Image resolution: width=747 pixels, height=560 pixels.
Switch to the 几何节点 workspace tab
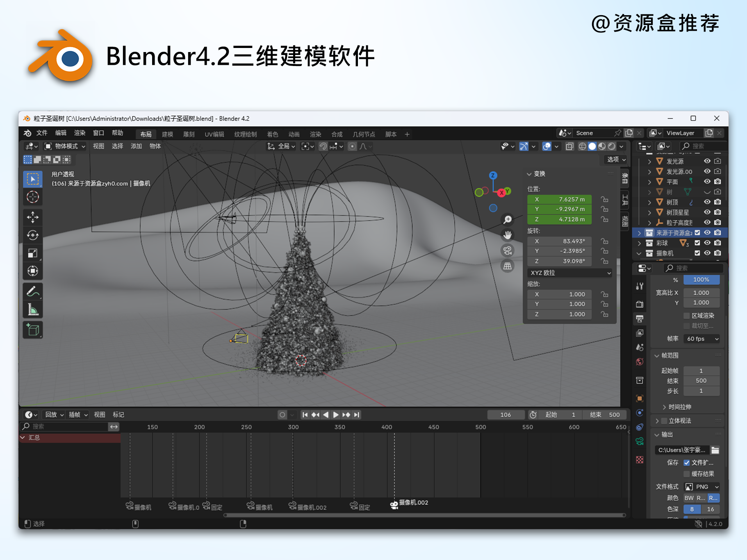tap(364, 134)
